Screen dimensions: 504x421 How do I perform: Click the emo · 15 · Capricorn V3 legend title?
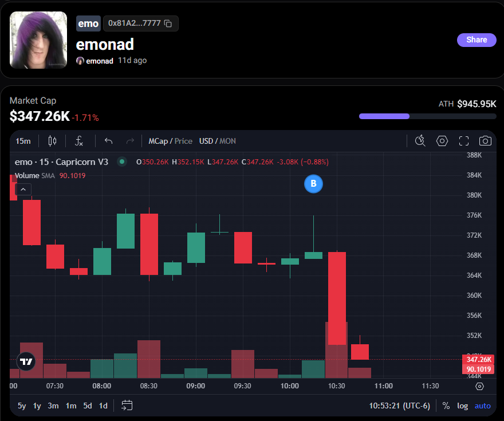61,162
